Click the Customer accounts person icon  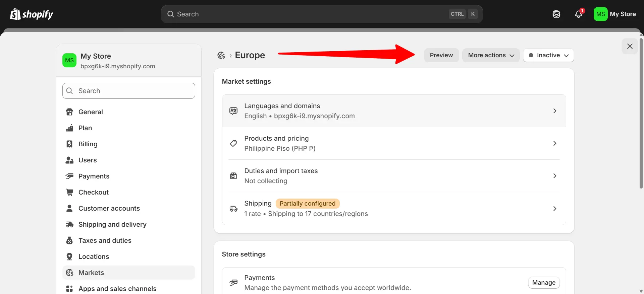click(69, 208)
